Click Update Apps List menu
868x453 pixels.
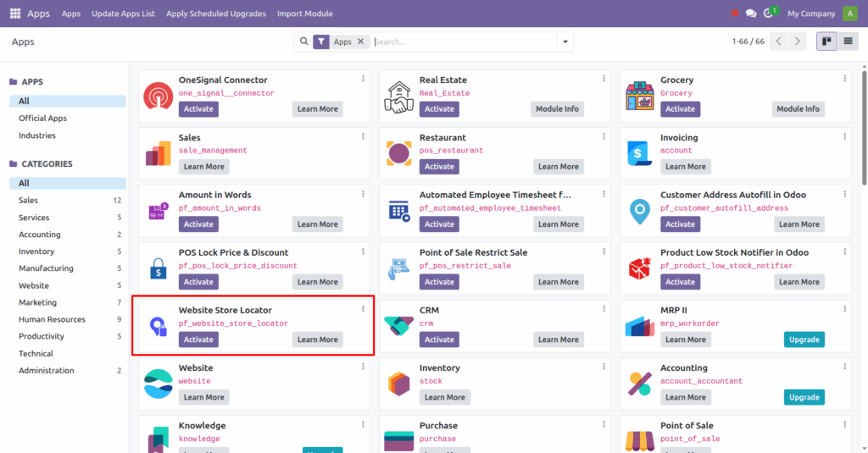point(124,14)
